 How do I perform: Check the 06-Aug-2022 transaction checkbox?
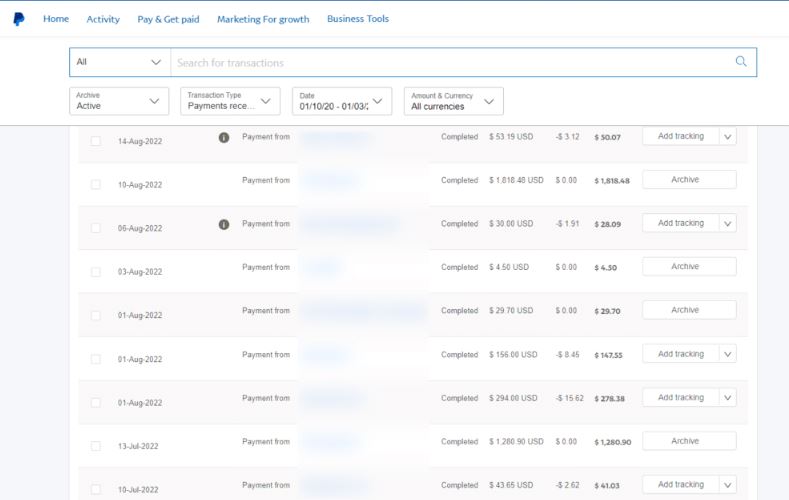click(x=96, y=228)
